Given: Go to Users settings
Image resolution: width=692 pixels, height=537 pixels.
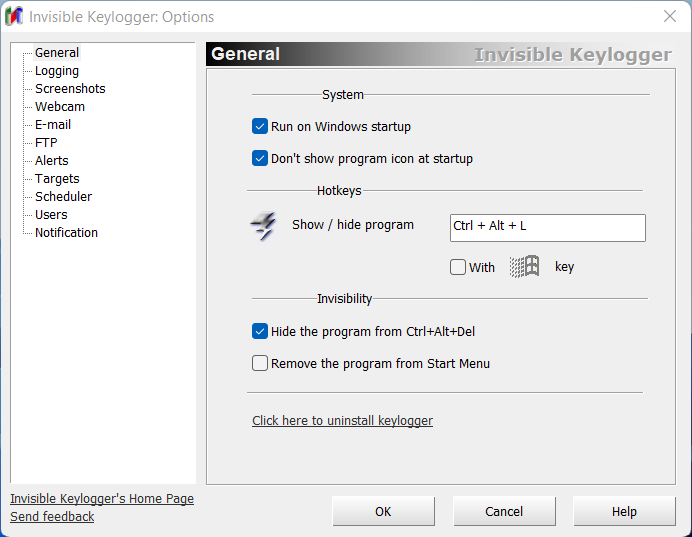Looking at the screenshot, I should tap(51, 215).
